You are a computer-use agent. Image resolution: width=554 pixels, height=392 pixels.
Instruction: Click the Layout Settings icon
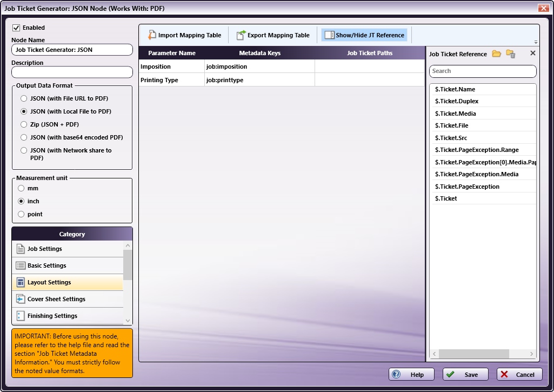click(x=21, y=282)
